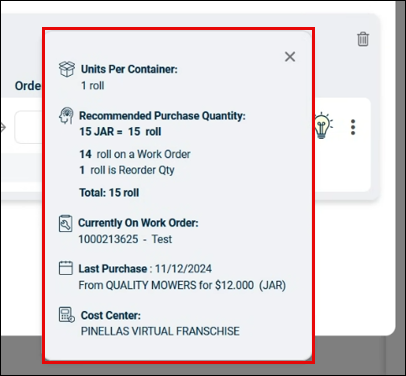Click the 14 roll on a Work Order line
This screenshot has width=406, height=376.
135,154
